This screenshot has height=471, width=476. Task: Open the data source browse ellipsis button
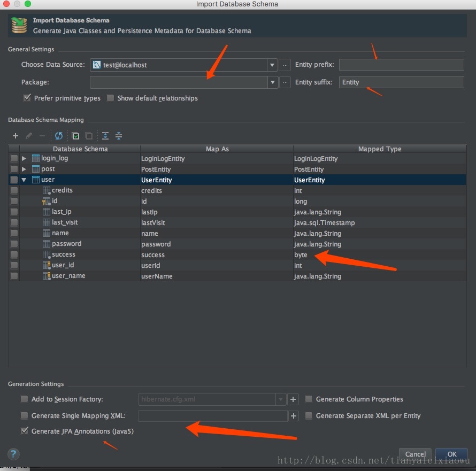(x=285, y=65)
